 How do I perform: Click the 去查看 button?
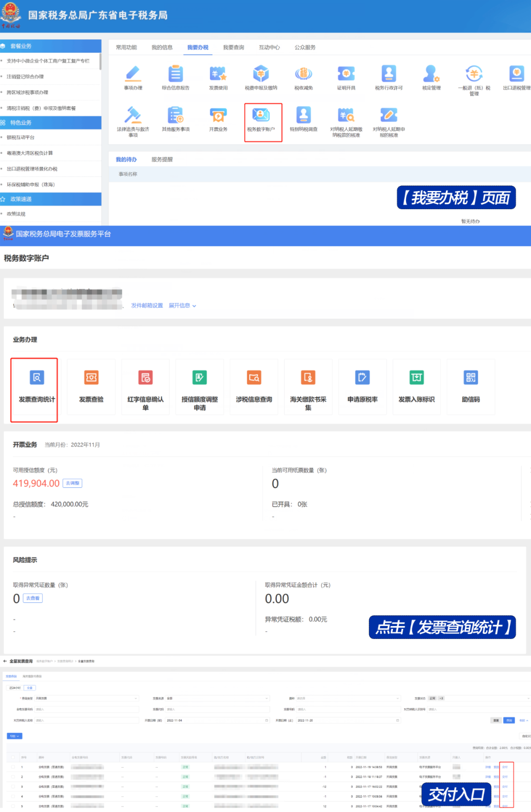click(x=32, y=598)
